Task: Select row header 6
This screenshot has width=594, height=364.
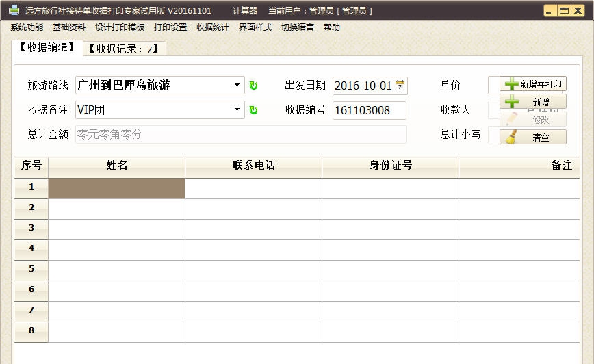Action: pyautogui.click(x=31, y=291)
